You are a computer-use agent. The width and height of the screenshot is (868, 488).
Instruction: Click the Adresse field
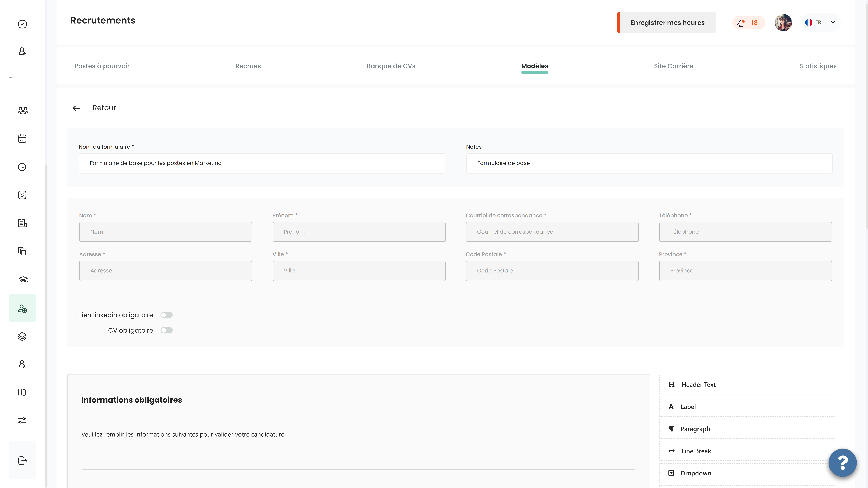point(165,271)
